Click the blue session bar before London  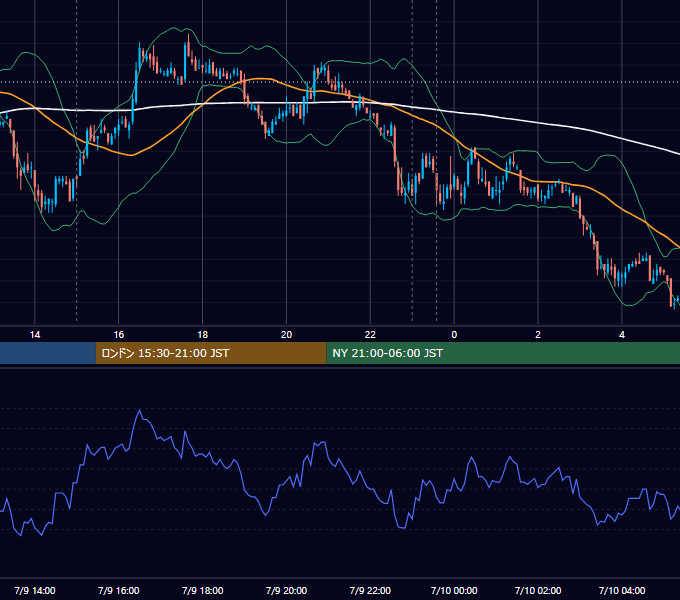[48, 353]
